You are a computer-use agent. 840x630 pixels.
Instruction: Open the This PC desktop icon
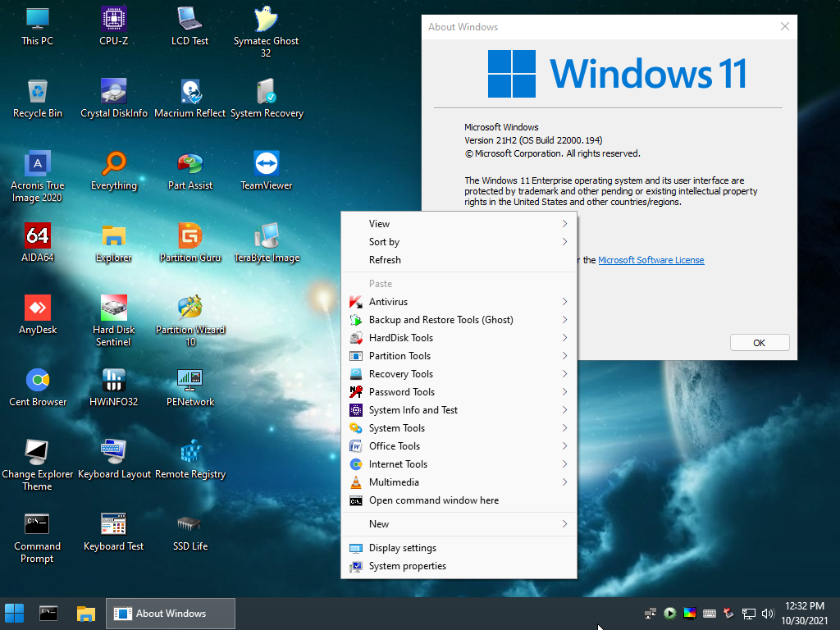pos(38,26)
